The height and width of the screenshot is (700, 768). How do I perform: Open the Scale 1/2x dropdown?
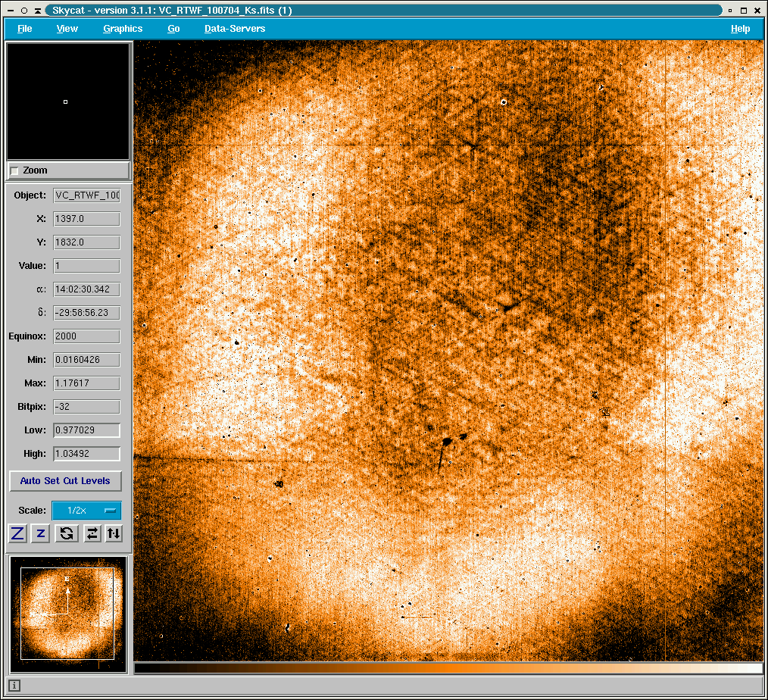coord(86,511)
